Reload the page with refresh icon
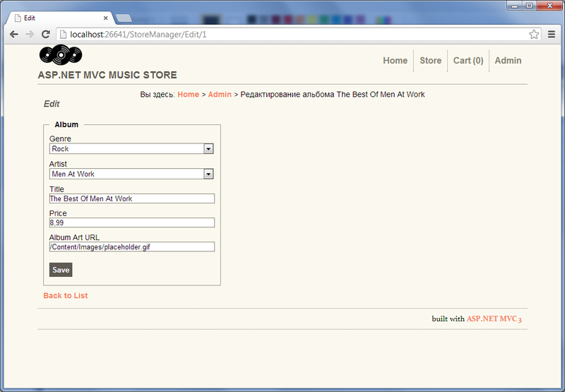 (x=45, y=34)
